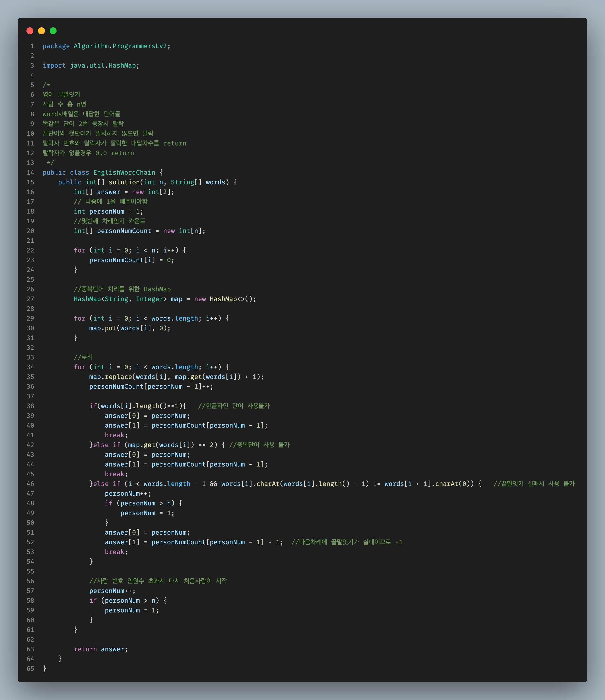Click line number 65 in gutter
Screen dimensions: 605x700
pos(30,668)
